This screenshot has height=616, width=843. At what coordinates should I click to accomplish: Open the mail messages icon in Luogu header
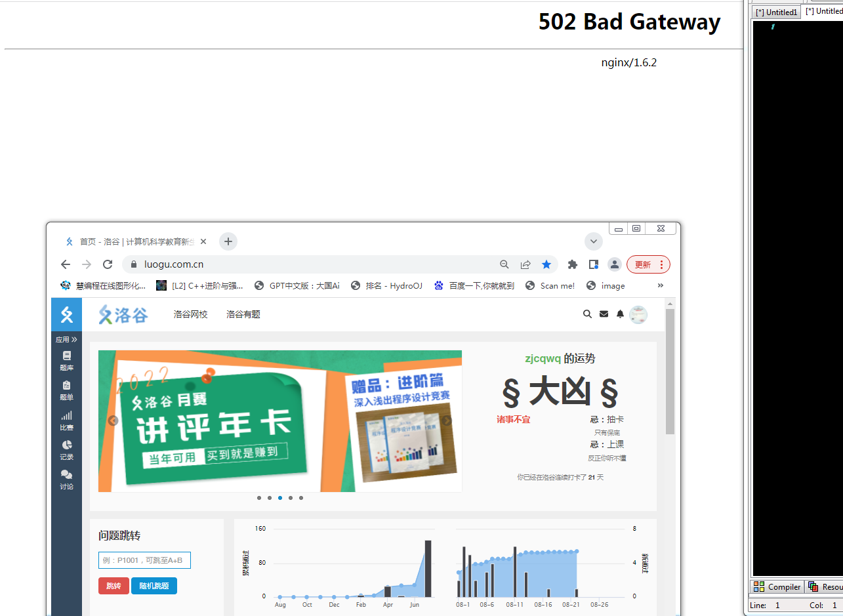pyautogui.click(x=604, y=314)
